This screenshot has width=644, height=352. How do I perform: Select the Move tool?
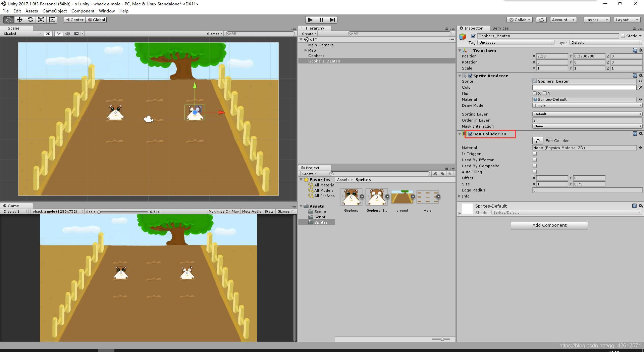click(19, 20)
